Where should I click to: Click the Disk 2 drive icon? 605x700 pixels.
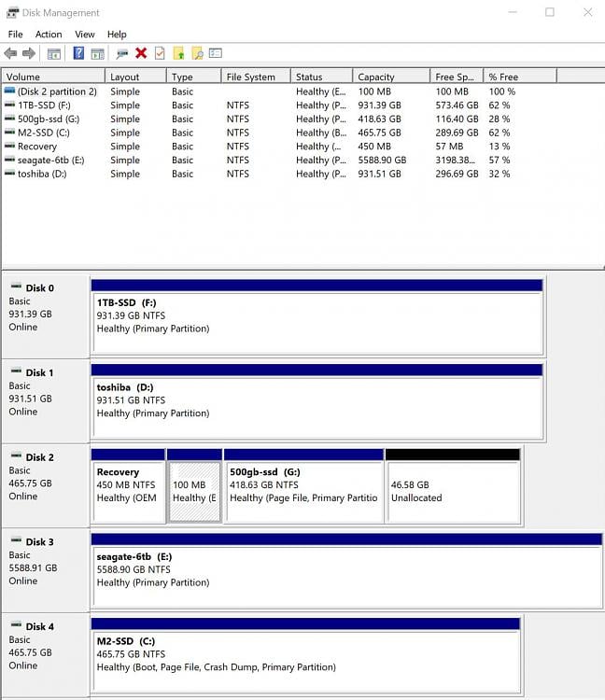point(16,455)
